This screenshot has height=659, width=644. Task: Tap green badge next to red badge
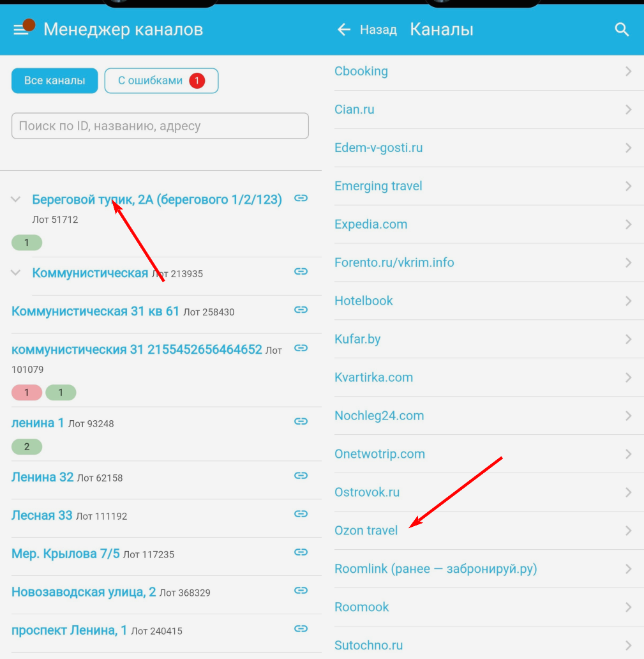pos(61,393)
